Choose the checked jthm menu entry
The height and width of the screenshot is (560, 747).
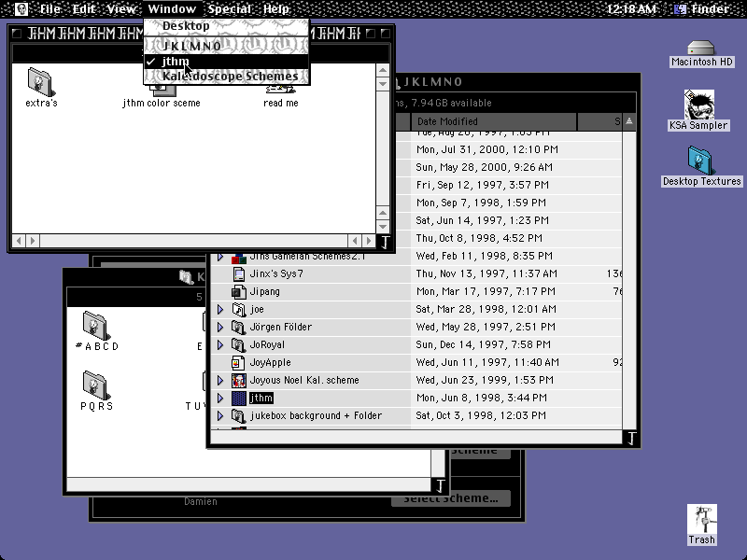pos(226,62)
